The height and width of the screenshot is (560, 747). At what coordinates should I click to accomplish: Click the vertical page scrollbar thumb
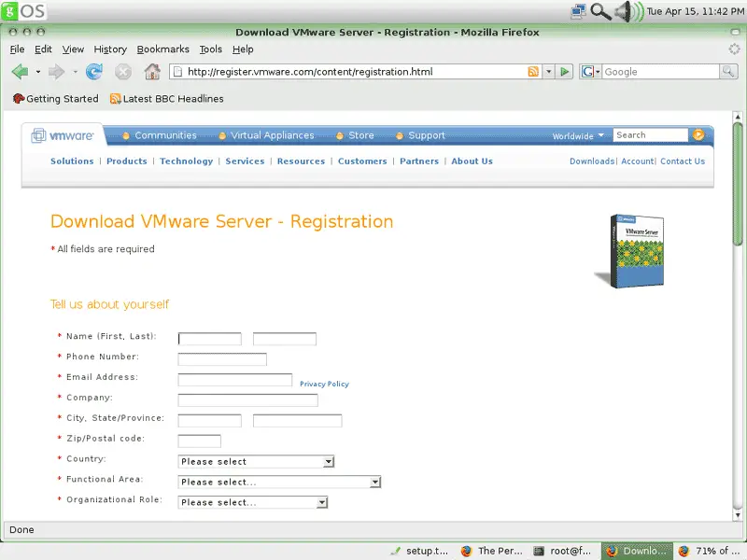(x=738, y=184)
